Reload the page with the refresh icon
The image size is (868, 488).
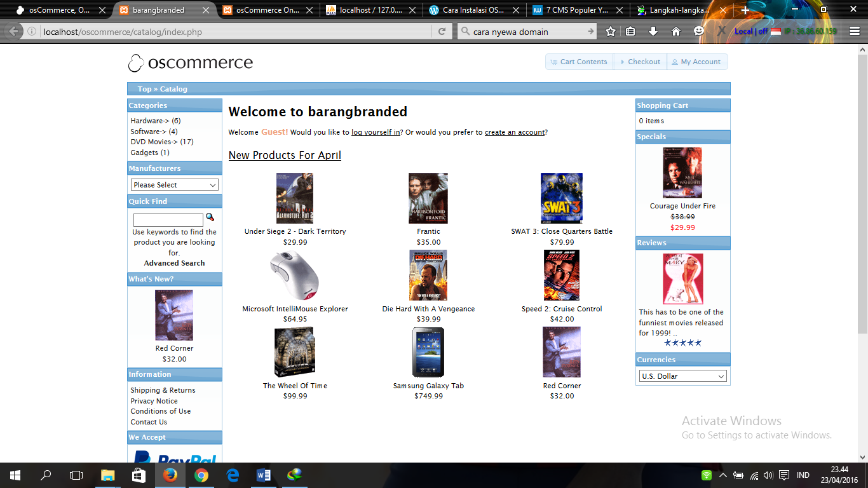tap(442, 31)
